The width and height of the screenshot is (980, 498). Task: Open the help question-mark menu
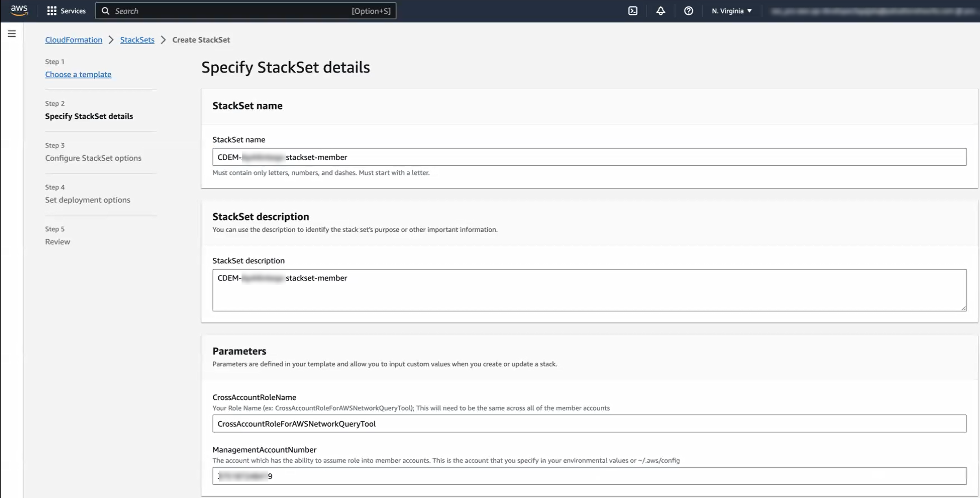point(688,11)
